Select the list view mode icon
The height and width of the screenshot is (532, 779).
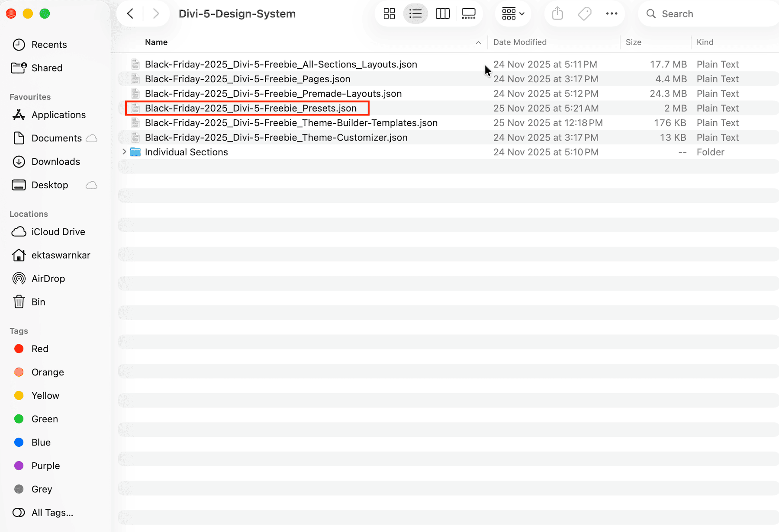[415, 13]
